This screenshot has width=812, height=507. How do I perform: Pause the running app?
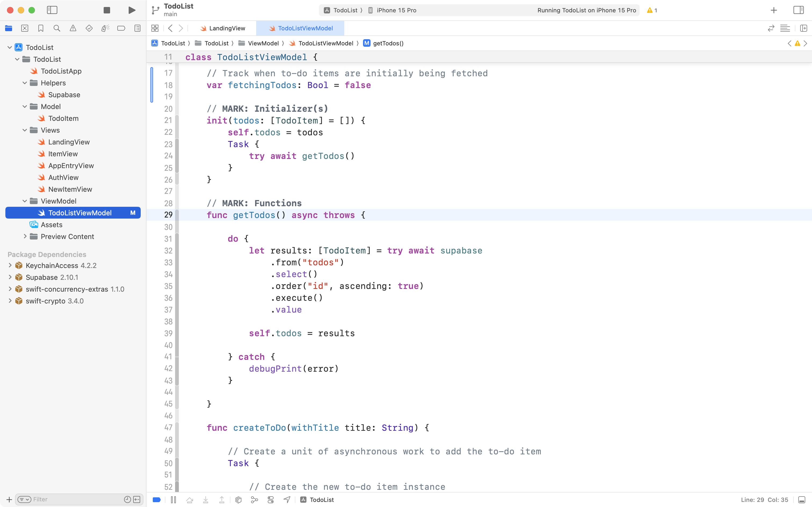tap(174, 499)
